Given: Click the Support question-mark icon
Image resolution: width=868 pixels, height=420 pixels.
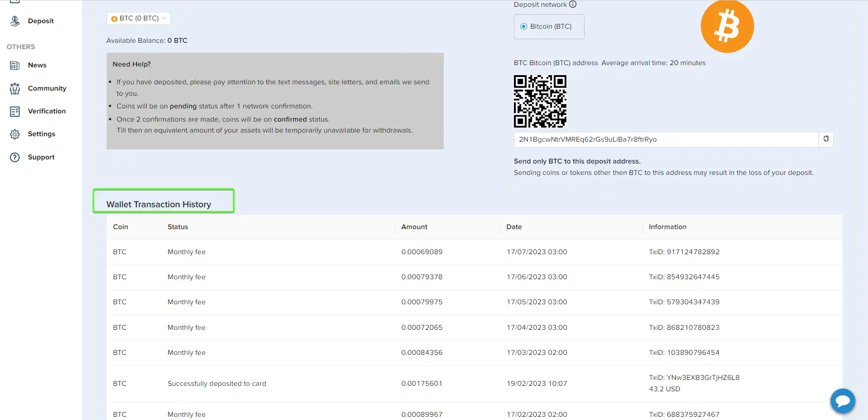Looking at the screenshot, I should pos(15,157).
